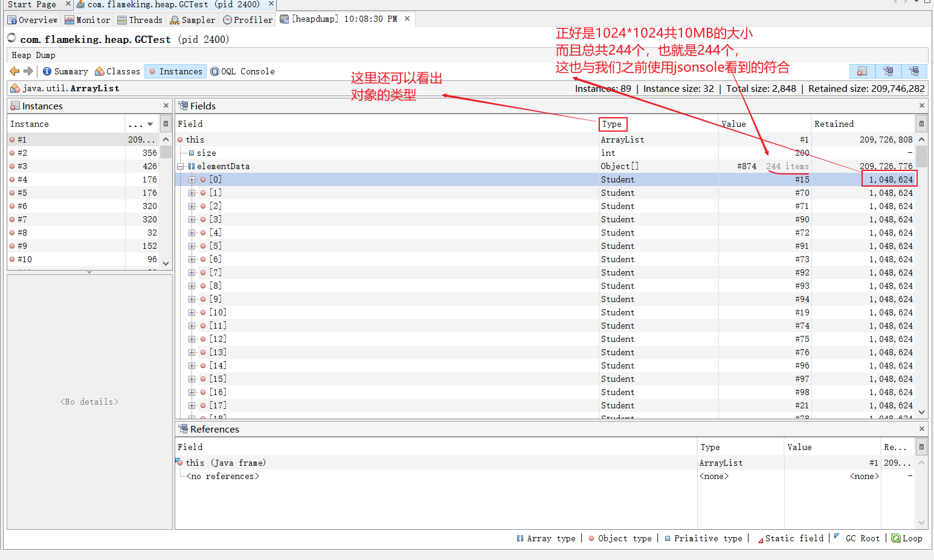Go forward with the right arrow icon
This screenshot has width=934, height=560.
click(28, 71)
